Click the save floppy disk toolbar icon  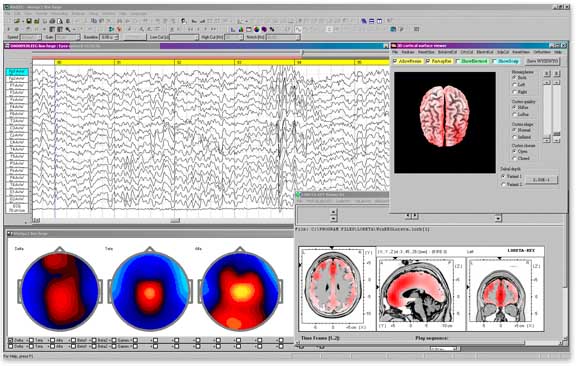pos(29,21)
